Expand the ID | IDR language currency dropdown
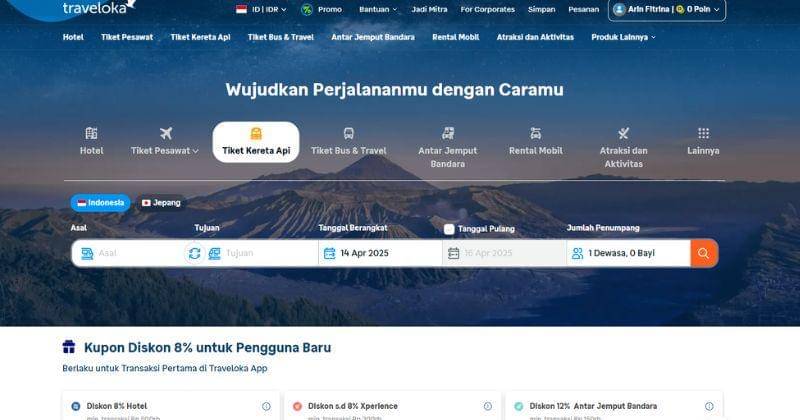 (261, 9)
